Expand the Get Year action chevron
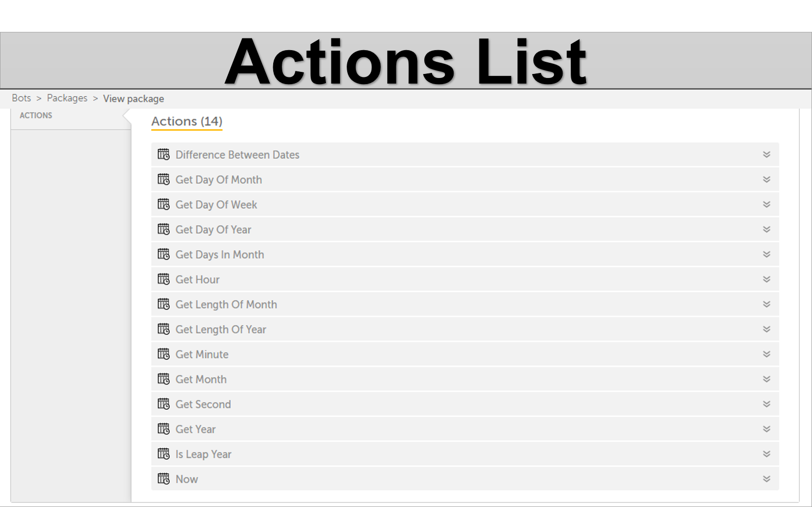 click(x=766, y=429)
